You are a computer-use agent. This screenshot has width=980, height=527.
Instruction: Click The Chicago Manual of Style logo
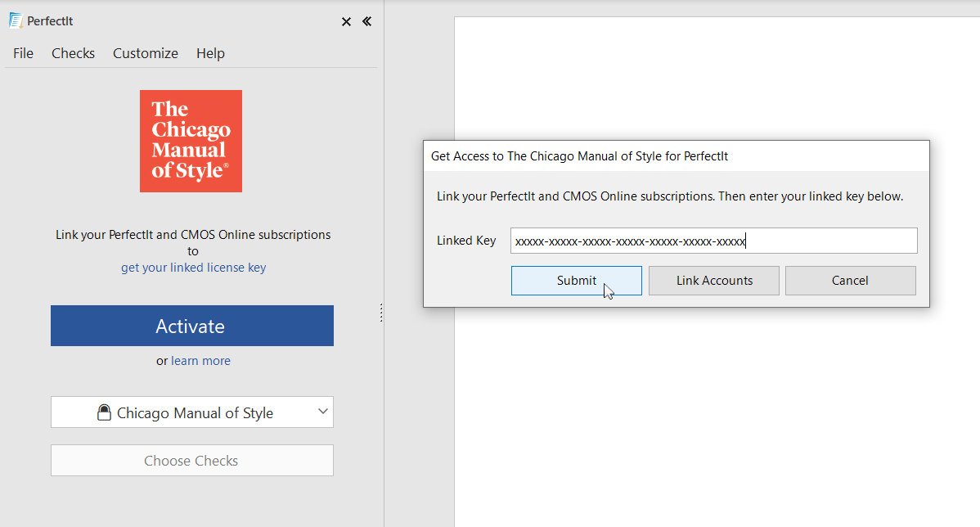click(x=191, y=141)
